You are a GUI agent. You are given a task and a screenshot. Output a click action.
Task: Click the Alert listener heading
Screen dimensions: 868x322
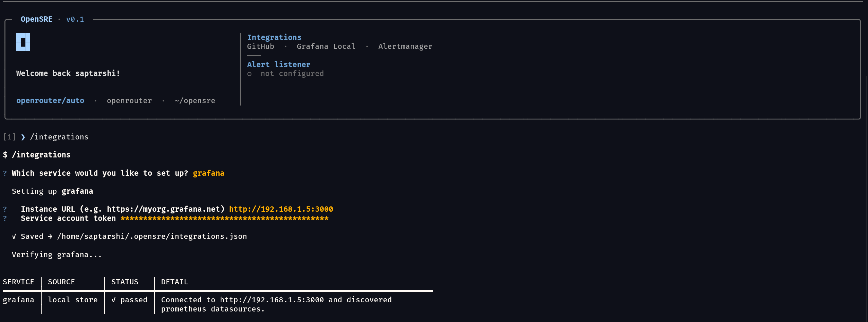(x=279, y=64)
